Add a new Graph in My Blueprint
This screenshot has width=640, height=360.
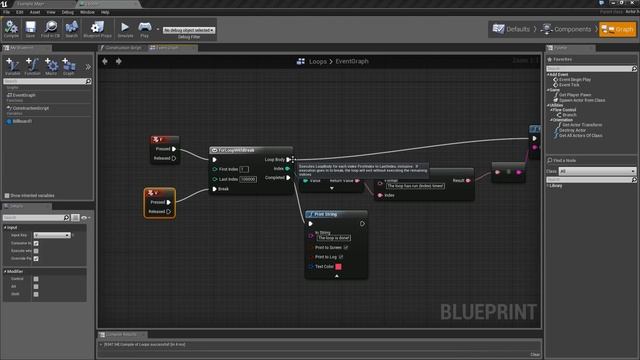[x=69, y=66]
